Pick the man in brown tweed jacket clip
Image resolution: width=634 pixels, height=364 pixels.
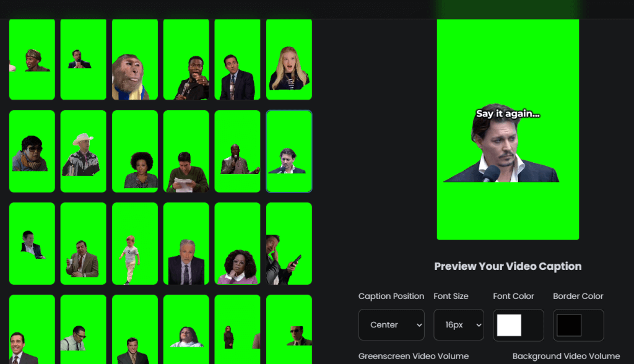[x=84, y=243]
